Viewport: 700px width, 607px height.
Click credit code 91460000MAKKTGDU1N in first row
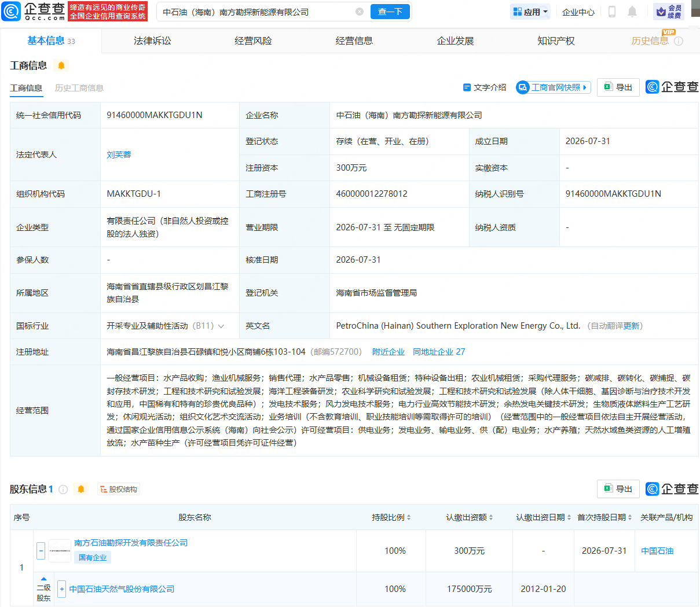coord(155,115)
